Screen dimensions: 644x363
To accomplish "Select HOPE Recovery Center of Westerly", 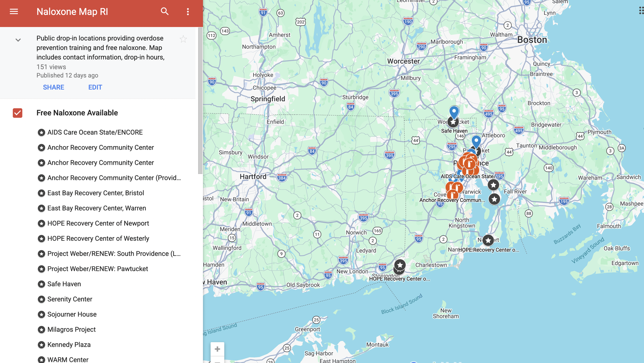I will 98,239.
